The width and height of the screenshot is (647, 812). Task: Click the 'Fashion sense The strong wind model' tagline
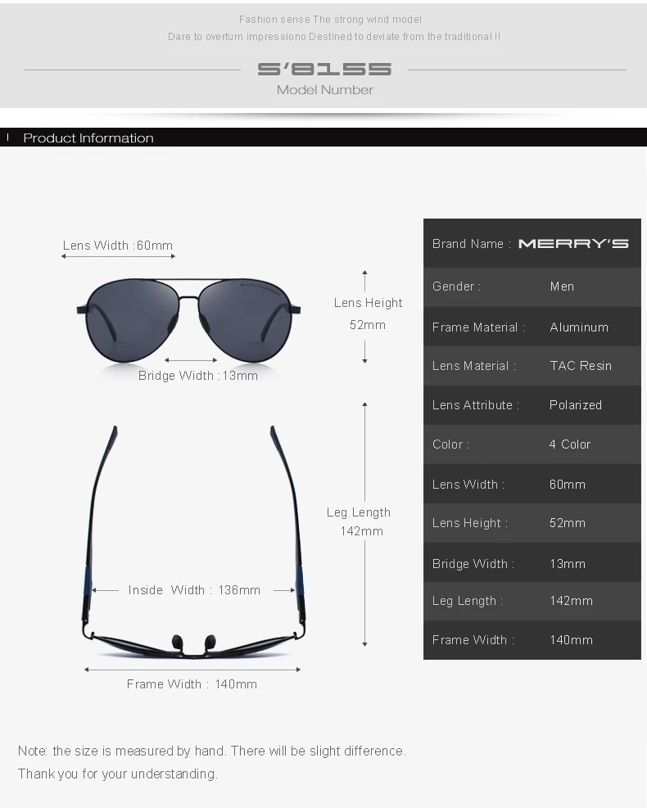[x=330, y=20]
